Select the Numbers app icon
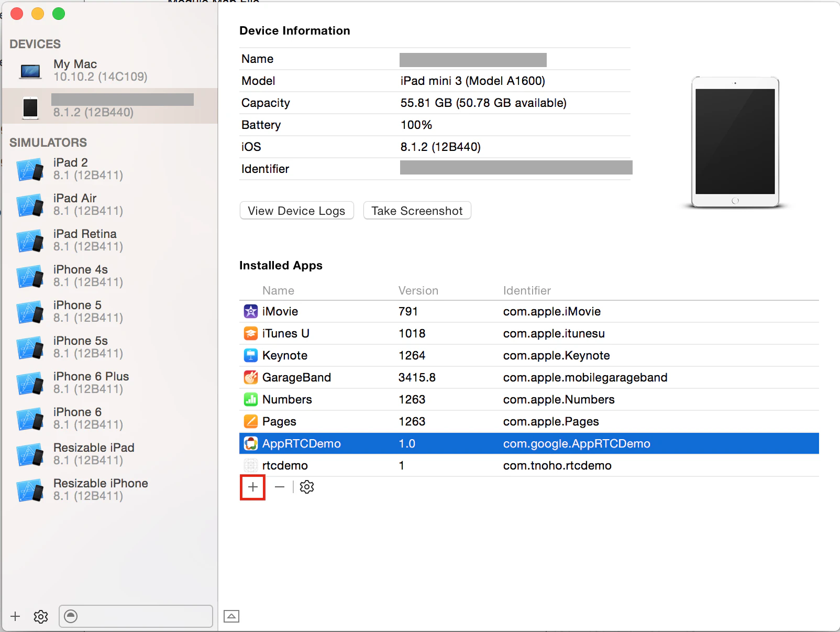 251,399
